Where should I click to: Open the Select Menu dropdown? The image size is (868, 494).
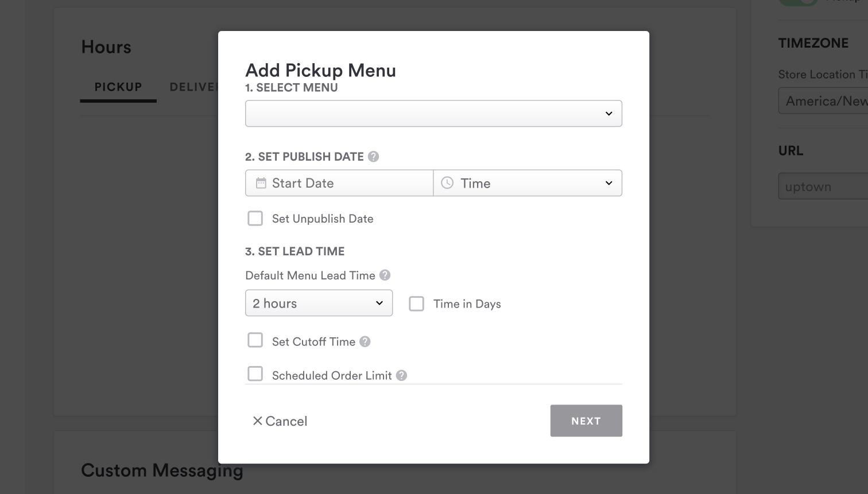coord(433,114)
